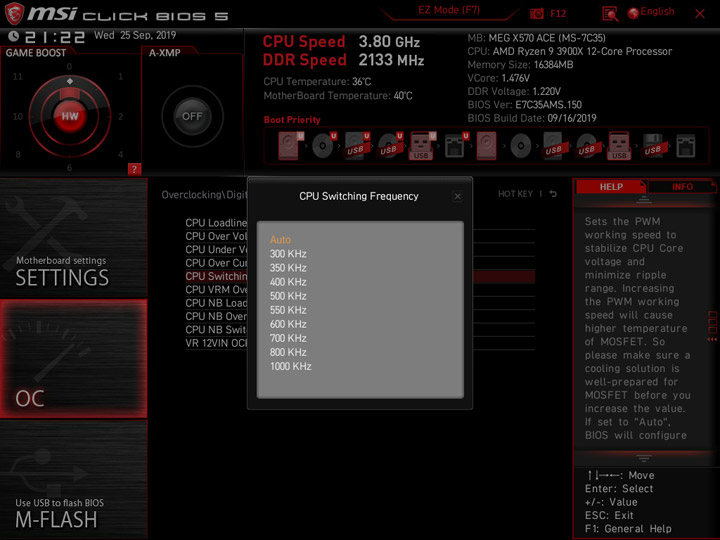Viewport: 720px width, 540px height.
Task: Choose 500 KHz switching frequency
Action: click(x=288, y=296)
